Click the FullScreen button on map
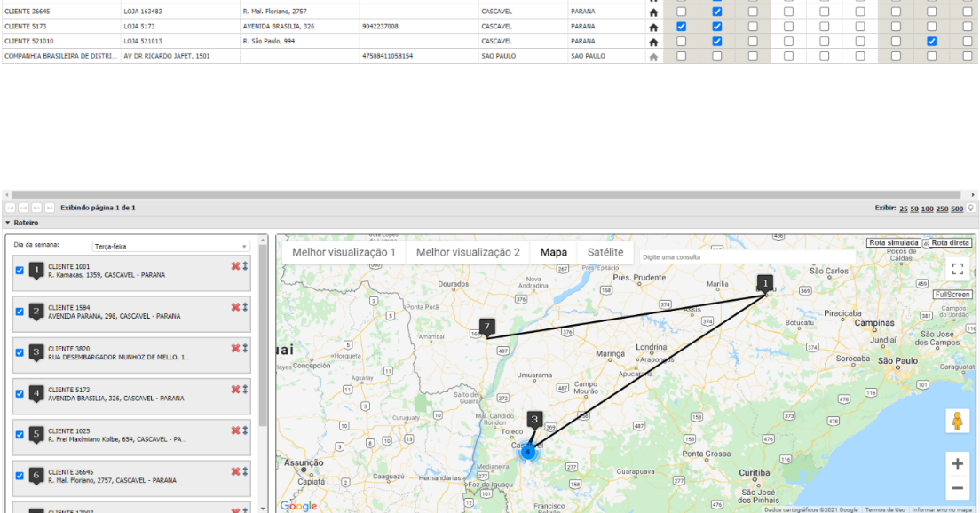 click(x=952, y=295)
